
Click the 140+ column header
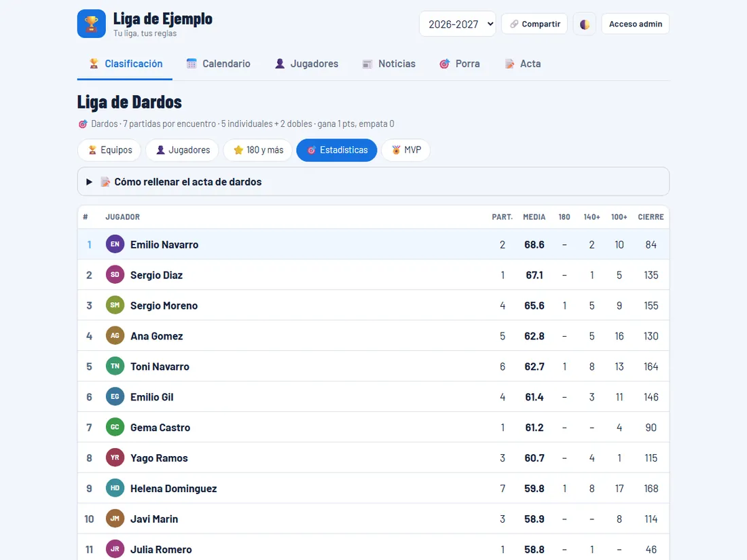591,217
